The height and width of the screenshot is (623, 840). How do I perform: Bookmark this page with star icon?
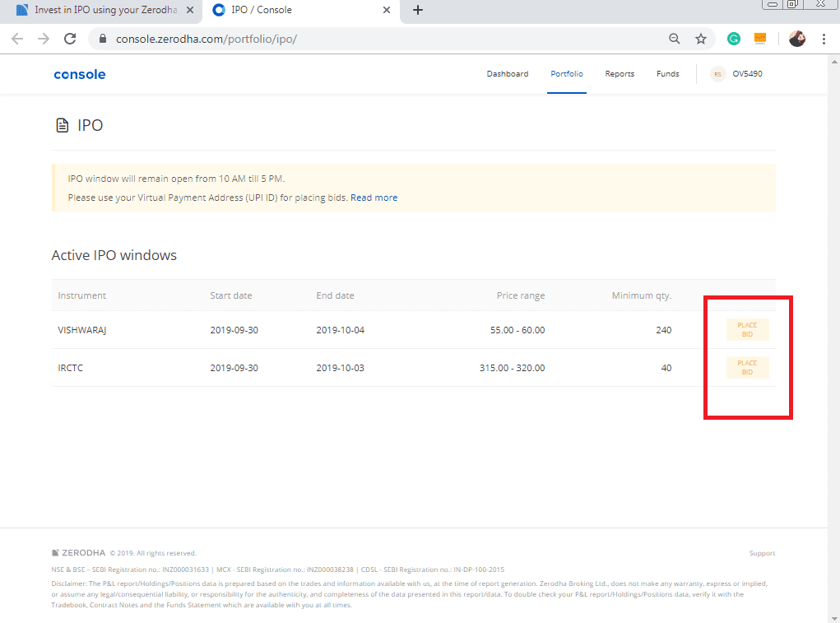[x=701, y=39]
